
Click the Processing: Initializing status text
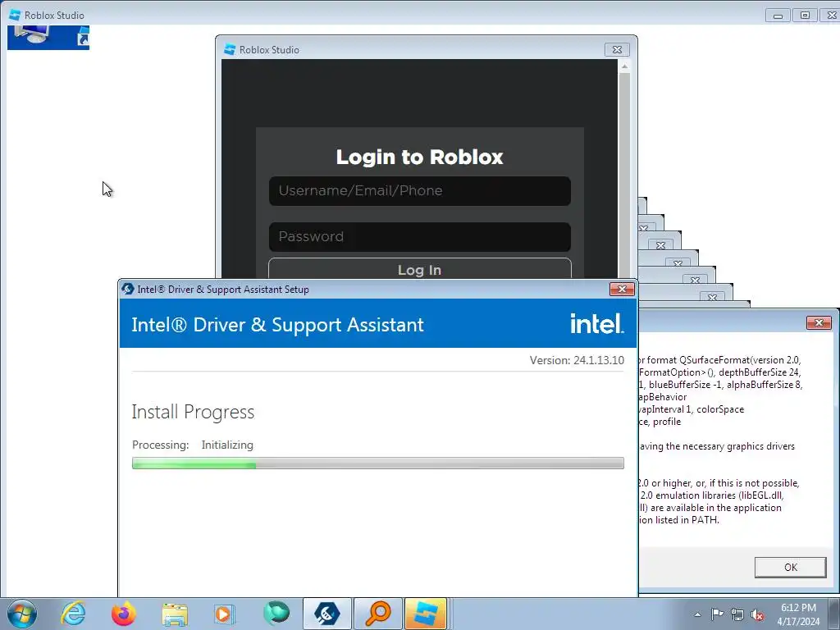pos(193,445)
